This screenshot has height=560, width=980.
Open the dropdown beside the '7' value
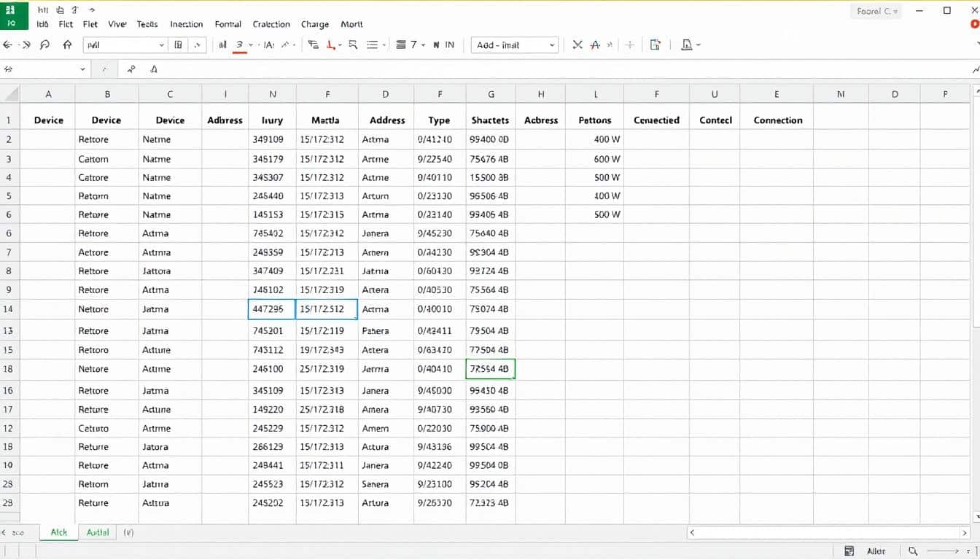423,45
